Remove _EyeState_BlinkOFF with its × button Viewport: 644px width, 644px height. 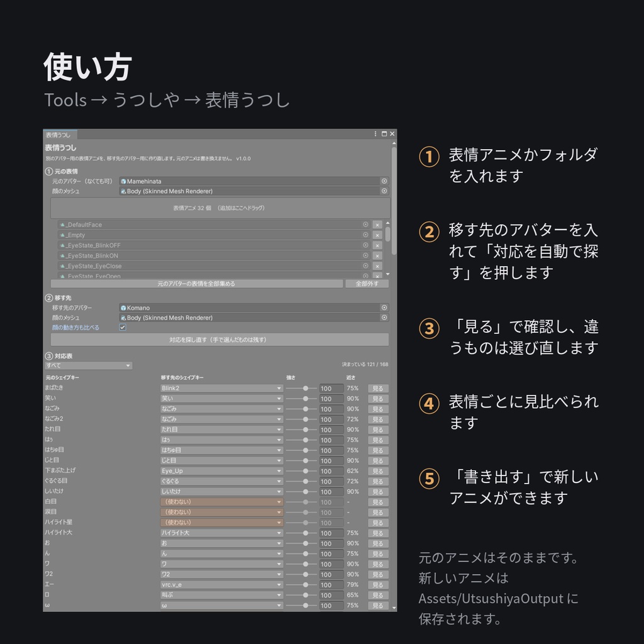coord(377,245)
